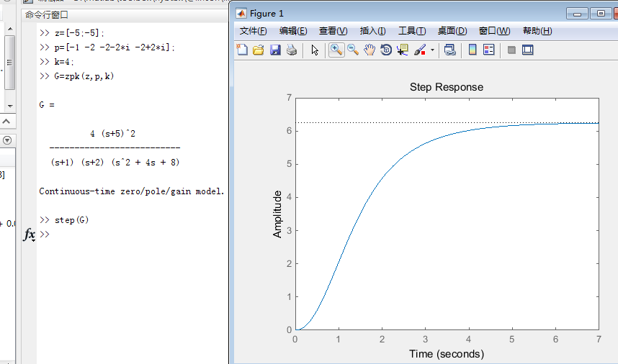Open the 编辑(E) menu
The image size is (618, 364).
coord(293,31)
